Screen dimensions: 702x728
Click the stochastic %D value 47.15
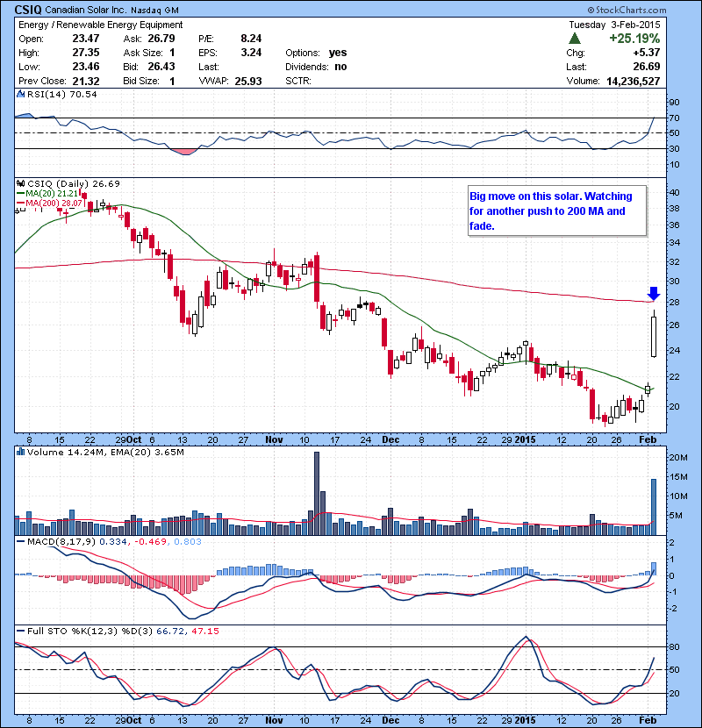point(204,631)
